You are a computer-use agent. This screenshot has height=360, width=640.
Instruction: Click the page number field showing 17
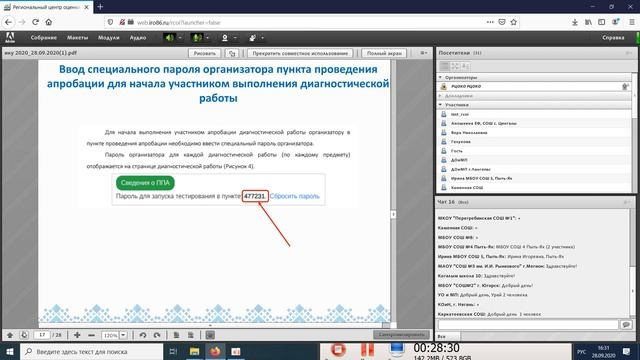(x=42, y=335)
